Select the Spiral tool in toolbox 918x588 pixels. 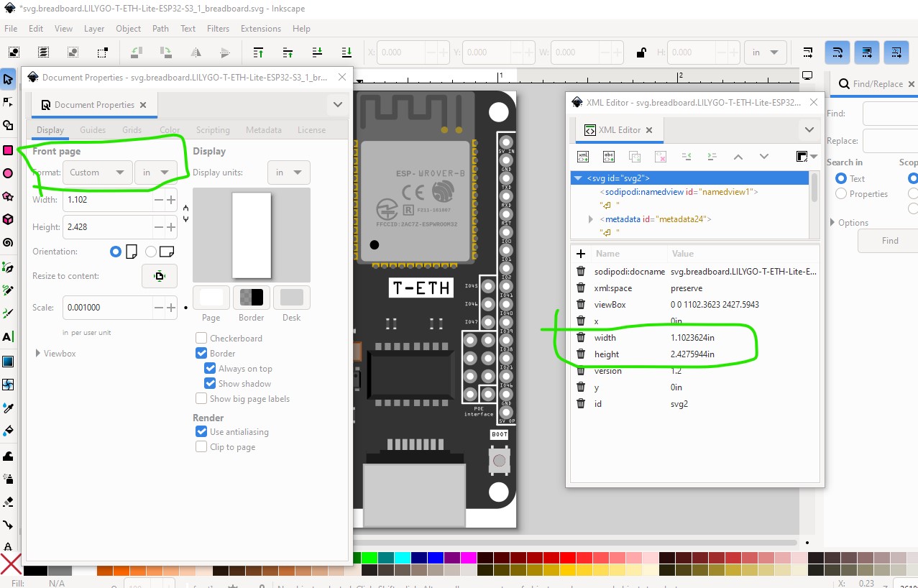(x=8, y=243)
